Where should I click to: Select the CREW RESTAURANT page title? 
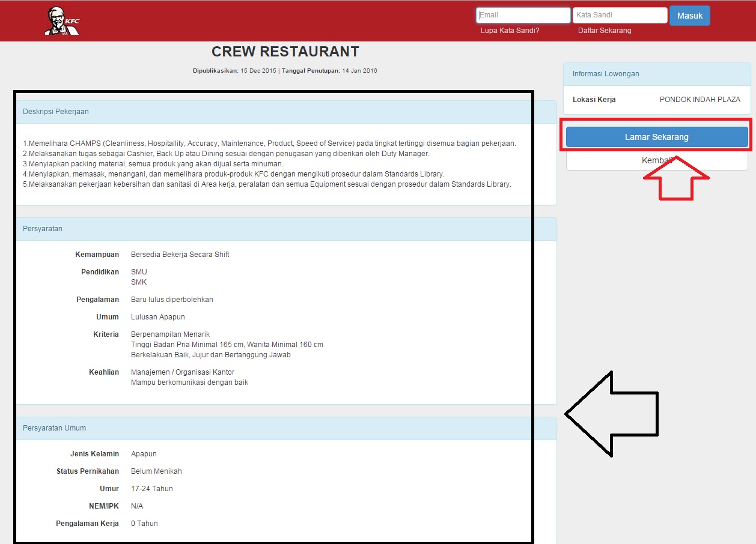(x=285, y=52)
